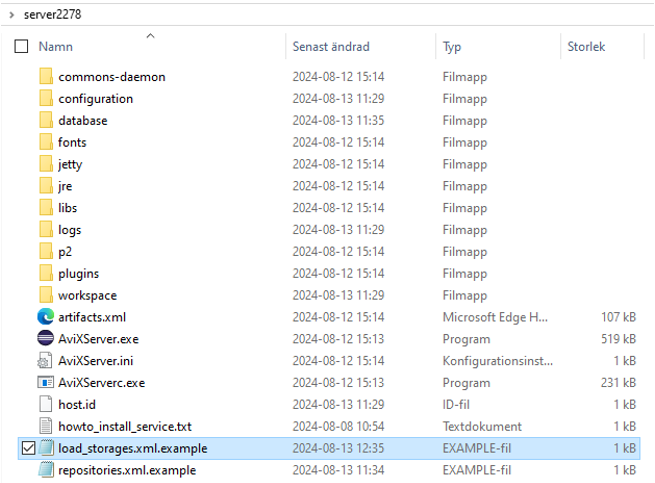Click the jetty folder icon
The height and width of the screenshot is (483, 655).
click(45, 164)
